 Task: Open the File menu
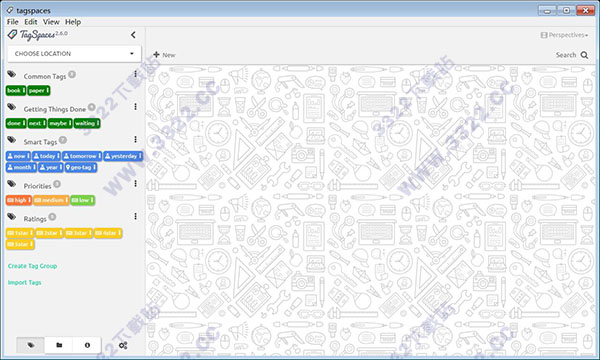(12, 22)
